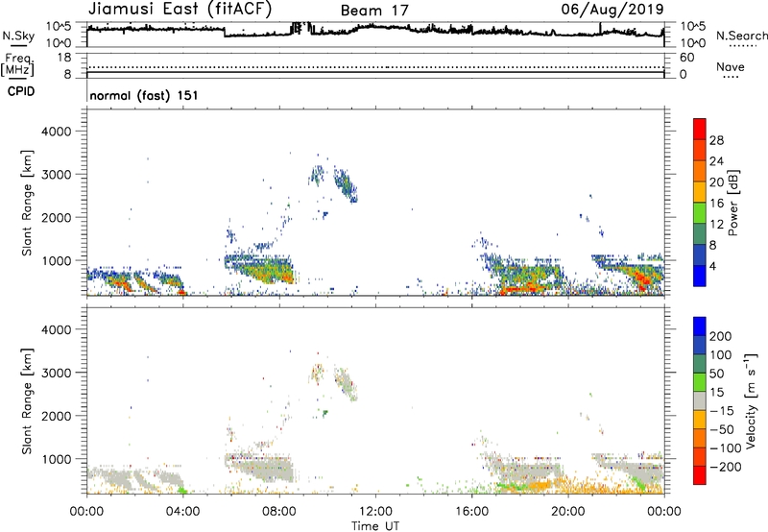Click 'Slant Range [km]' label of velocity panel
The height and width of the screenshot is (532, 768).
click(27, 401)
